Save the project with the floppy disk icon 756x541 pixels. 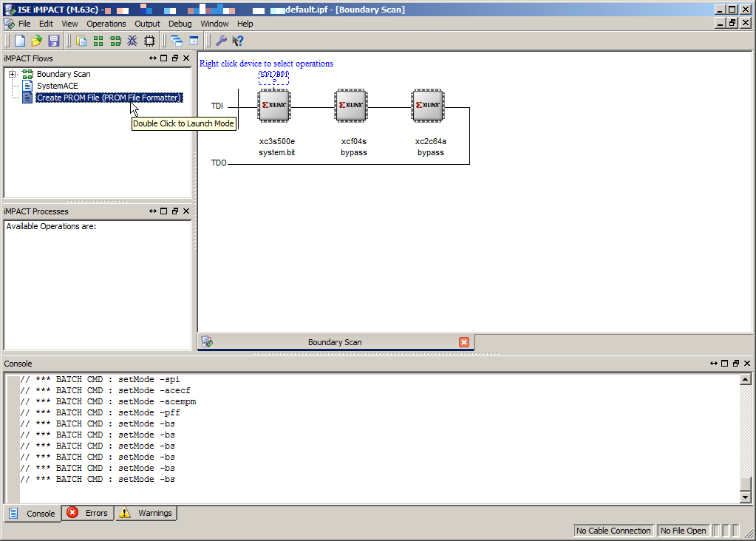53,41
